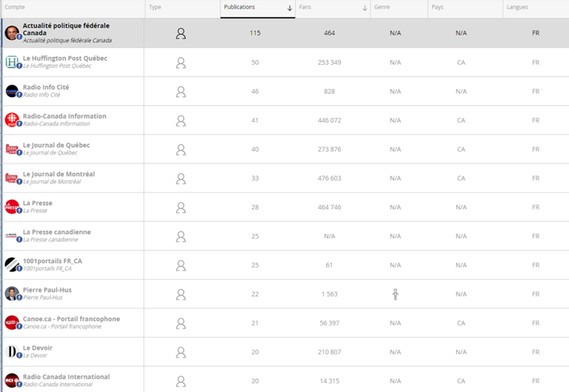Select the 253 349 fans value
This screenshot has height=392, width=569.
click(x=330, y=62)
